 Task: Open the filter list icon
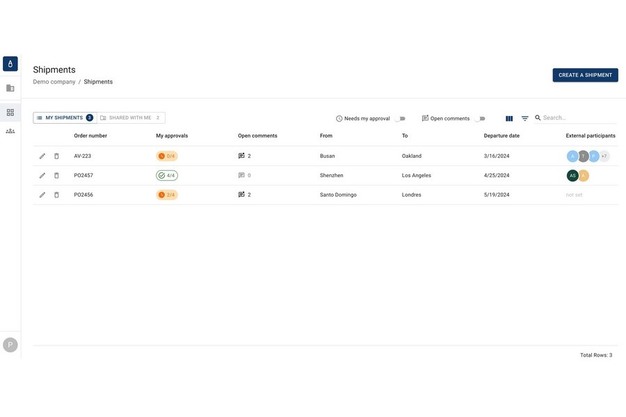coord(524,119)
